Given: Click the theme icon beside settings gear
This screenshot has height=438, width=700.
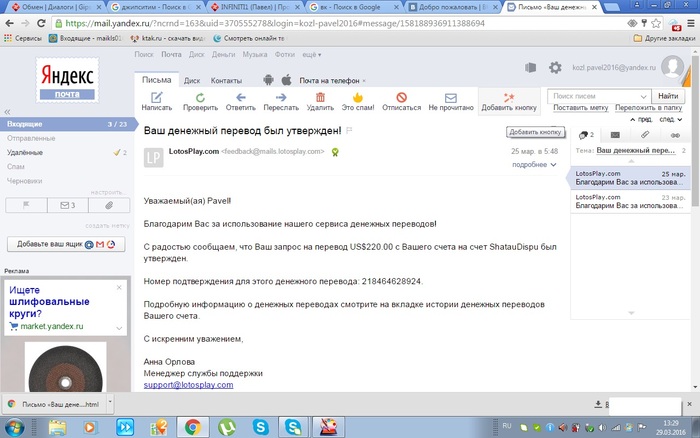Looking at the screenshot, I should (530, 68).
